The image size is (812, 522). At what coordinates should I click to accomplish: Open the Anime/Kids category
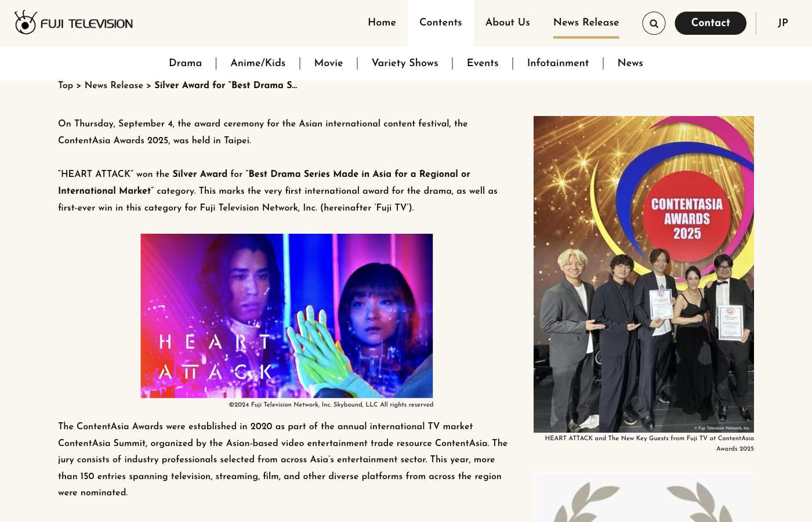click(x=258, y=63)
